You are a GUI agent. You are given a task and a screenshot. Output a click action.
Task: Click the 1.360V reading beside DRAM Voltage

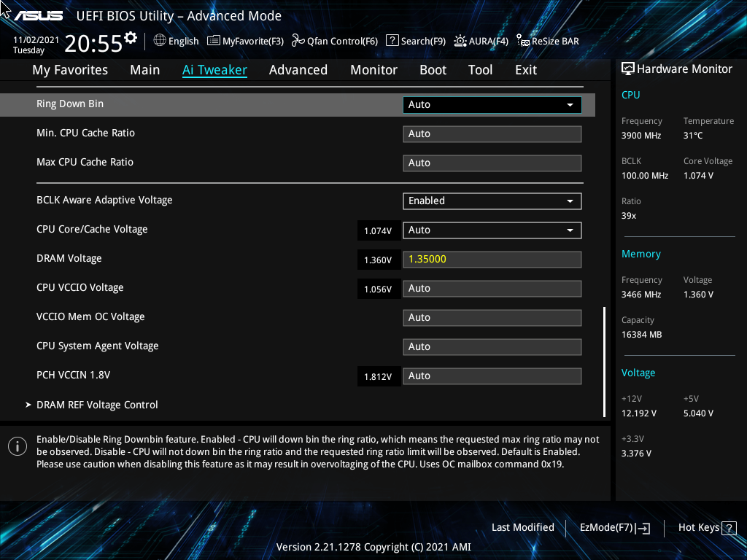(x=378, y=260)
